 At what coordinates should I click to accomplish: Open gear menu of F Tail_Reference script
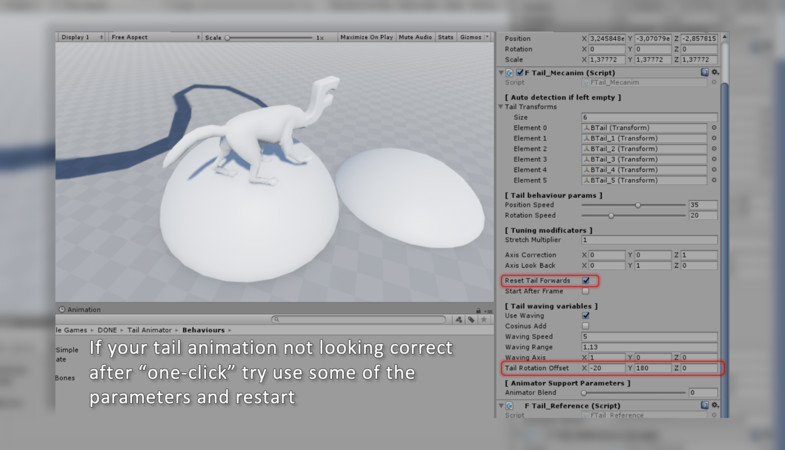[x=715, y=405]
